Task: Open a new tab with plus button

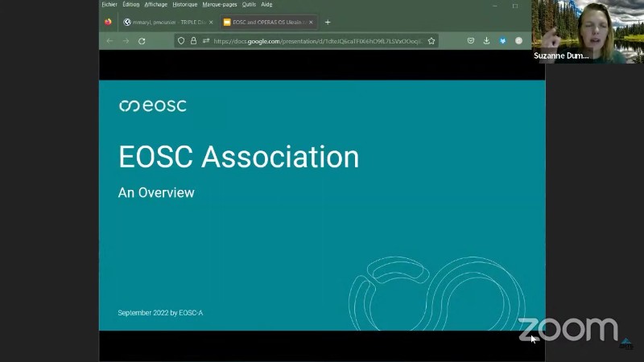Action: click(328, 23)
